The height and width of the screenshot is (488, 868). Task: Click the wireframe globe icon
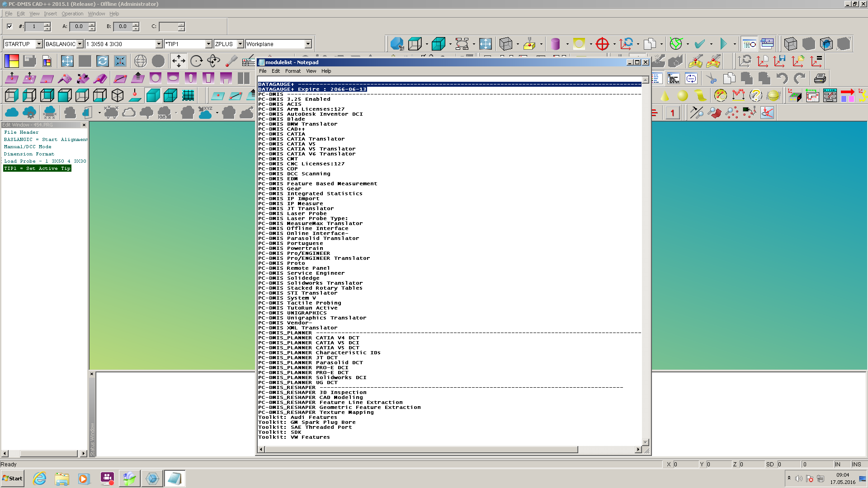click(x=141, y=61)
